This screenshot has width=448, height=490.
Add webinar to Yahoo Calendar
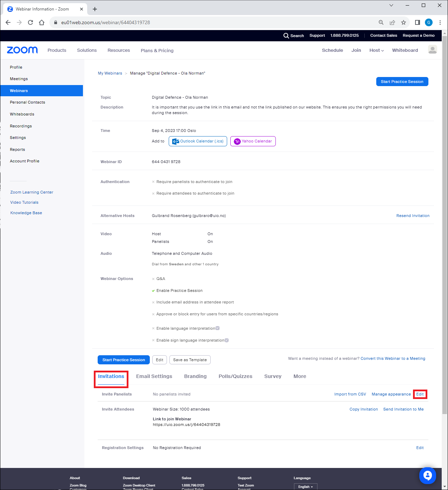[x=253, y=141]
